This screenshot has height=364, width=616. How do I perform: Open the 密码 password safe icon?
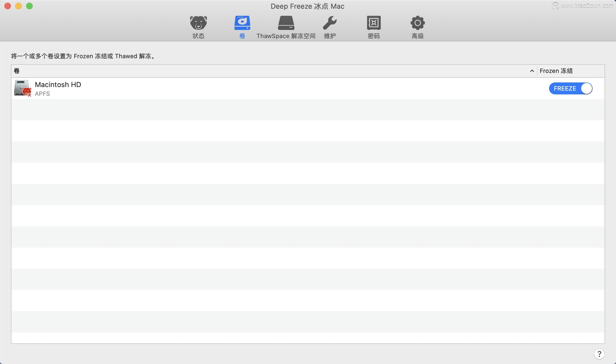click(374, 23)
